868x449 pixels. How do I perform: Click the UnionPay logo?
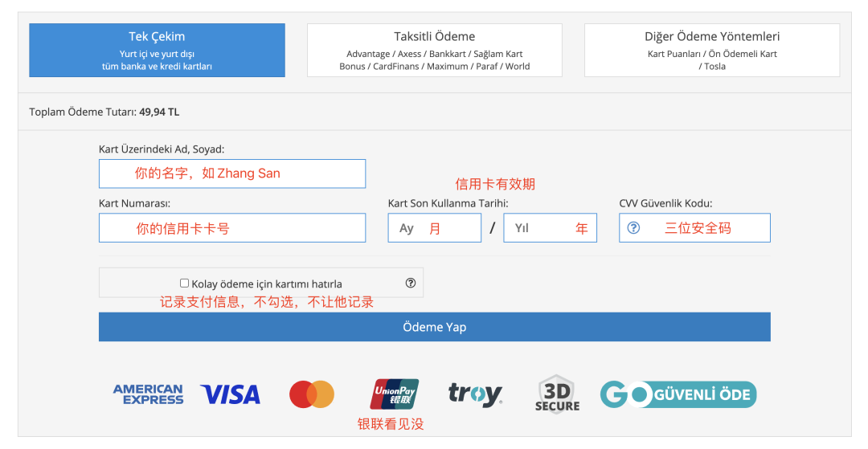[x=394, y=394]
